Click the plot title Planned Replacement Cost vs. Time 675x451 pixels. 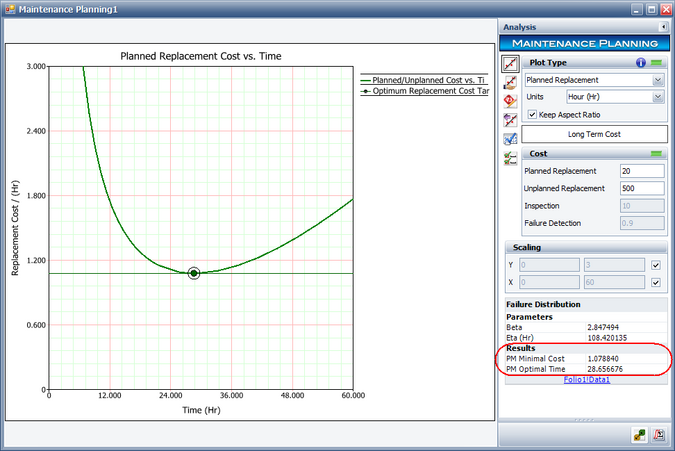click(201, 56)
